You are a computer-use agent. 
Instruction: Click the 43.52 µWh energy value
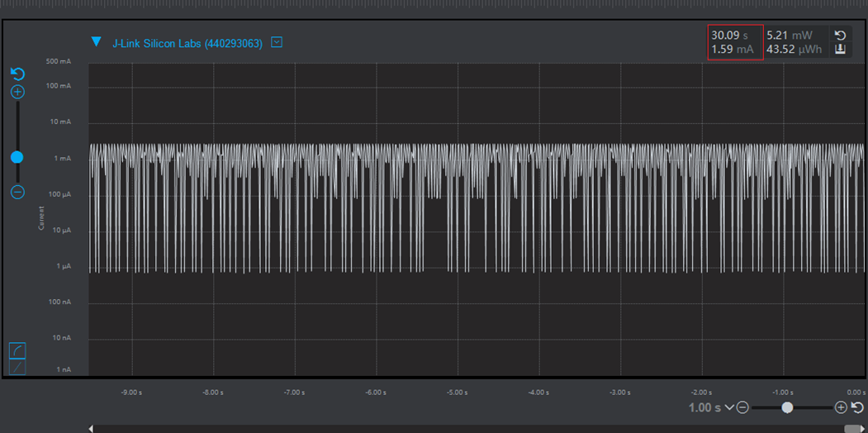coord(794,50)
